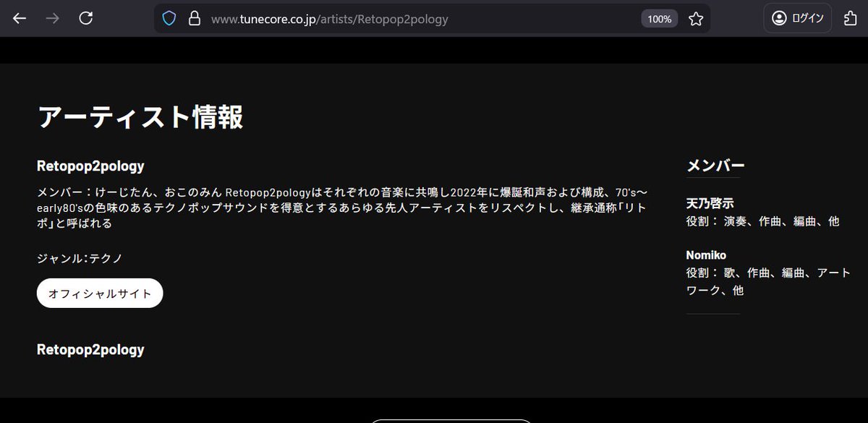The image size is (868, 423).
Task: Click the ログイン account button
Action: pyautogui.click(x=798, y=19)
